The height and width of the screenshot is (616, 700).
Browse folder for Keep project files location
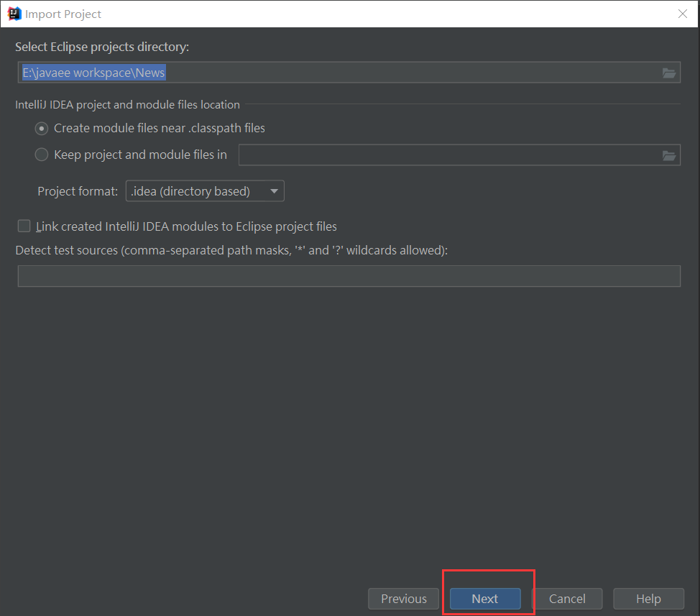click(x=668, y=155)
